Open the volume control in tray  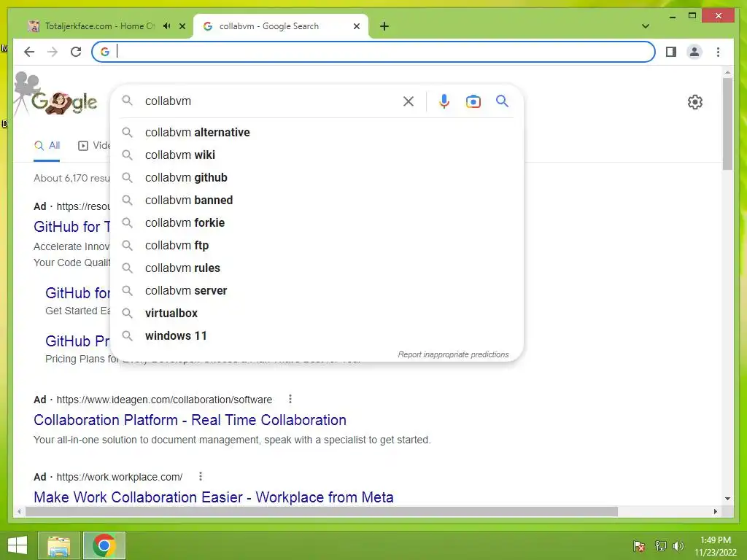point(678,546)
